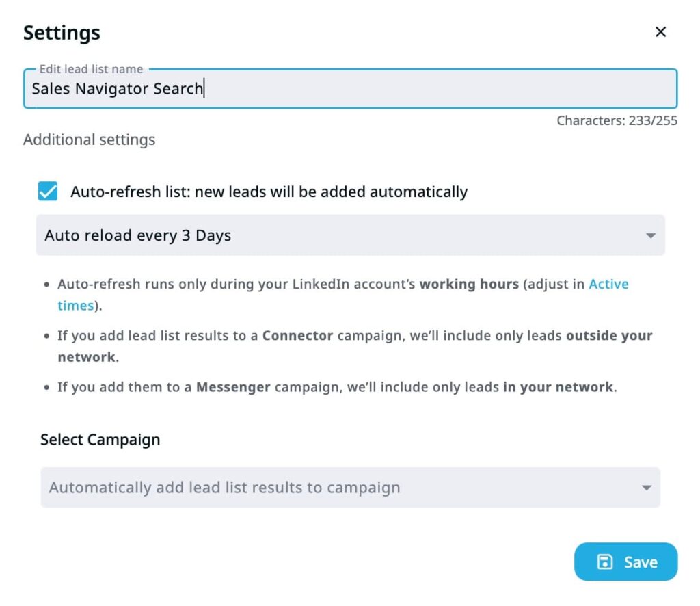Image resolution: width=700 pixels, height=606 pixels.
Task: Toggle the Auto-refresh list checkbox
Action: 48,192
